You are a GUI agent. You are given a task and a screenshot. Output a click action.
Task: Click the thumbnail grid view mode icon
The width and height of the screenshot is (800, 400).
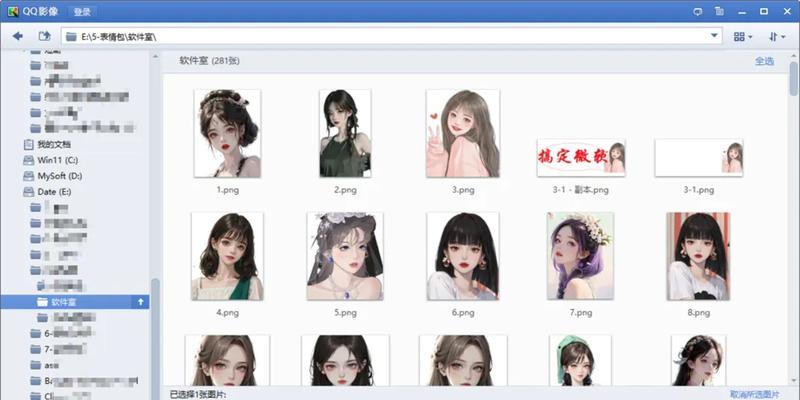tap(739, 37)
